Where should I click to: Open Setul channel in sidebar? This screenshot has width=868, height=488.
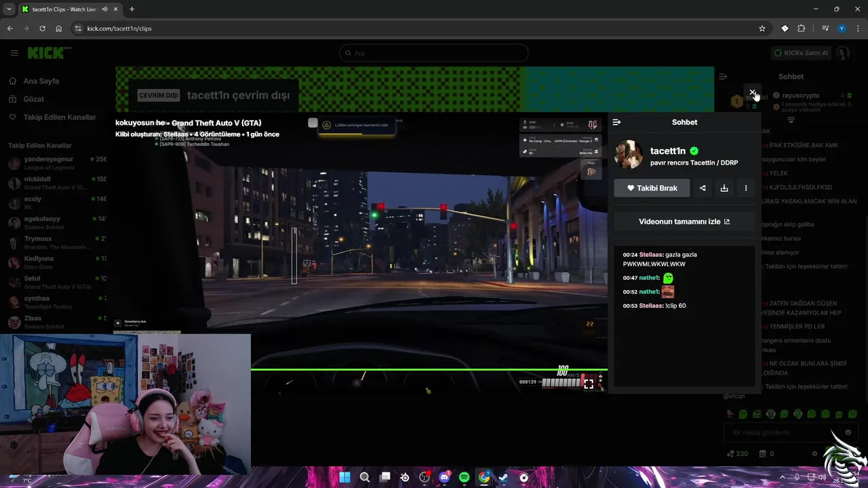point(56,282)
